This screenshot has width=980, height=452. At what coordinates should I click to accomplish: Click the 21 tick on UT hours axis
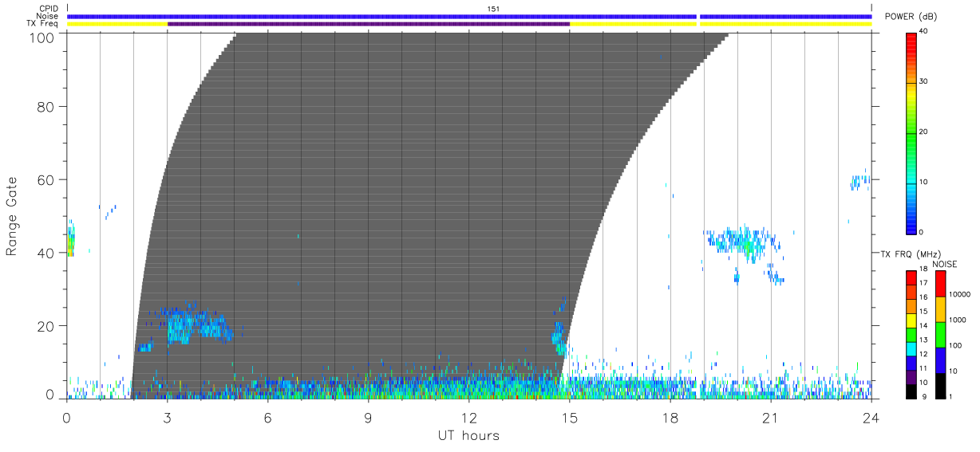[x=770, y=417]
